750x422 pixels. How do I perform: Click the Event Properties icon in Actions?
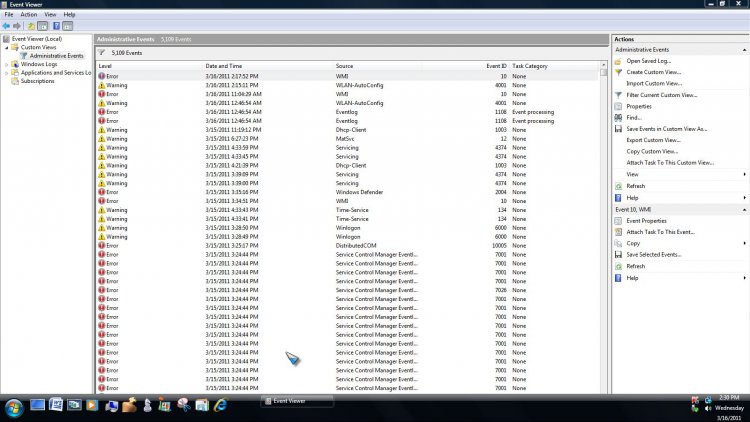pyautogui.click(x=618, y=221)
